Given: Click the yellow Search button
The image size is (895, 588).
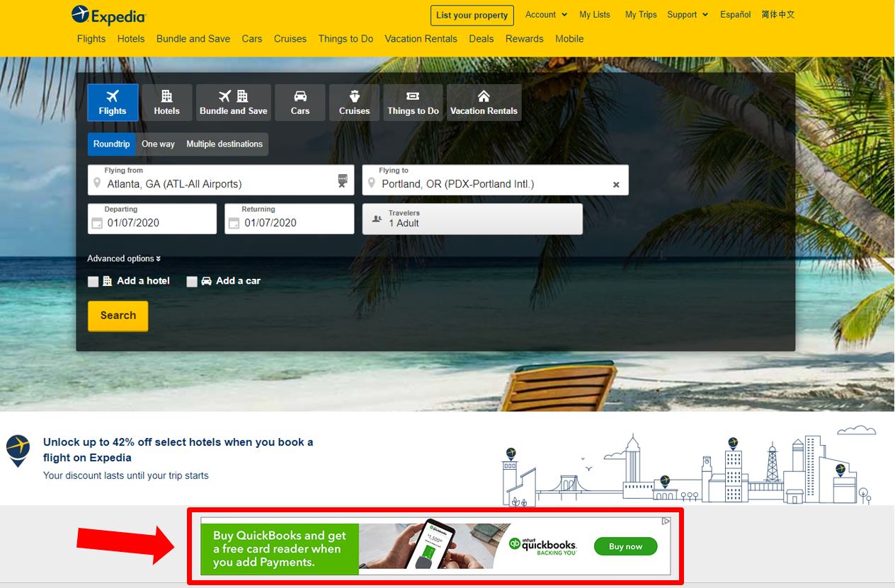Looking at the screenshot, I should (118, 316).
